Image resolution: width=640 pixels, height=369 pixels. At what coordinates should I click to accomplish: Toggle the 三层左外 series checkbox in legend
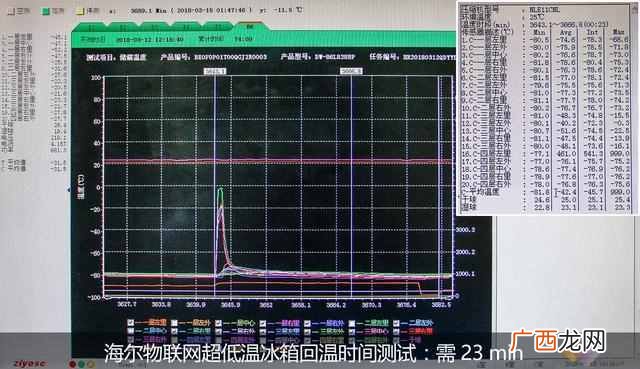pos(307,331)
